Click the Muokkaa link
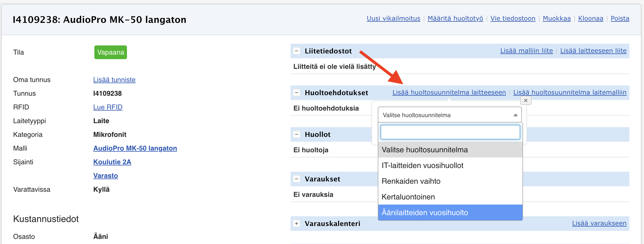Viewport: 644px width, 244px height. [x=556, y=19]
